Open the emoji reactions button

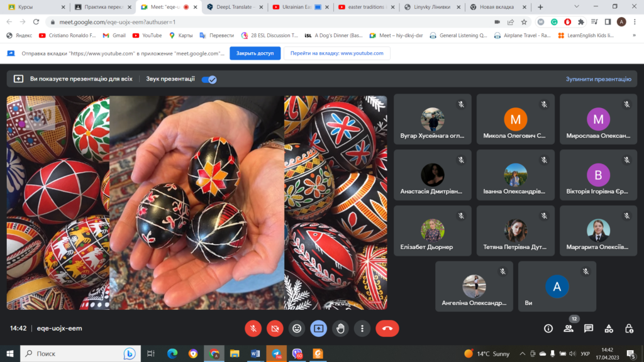click(297, 328)
